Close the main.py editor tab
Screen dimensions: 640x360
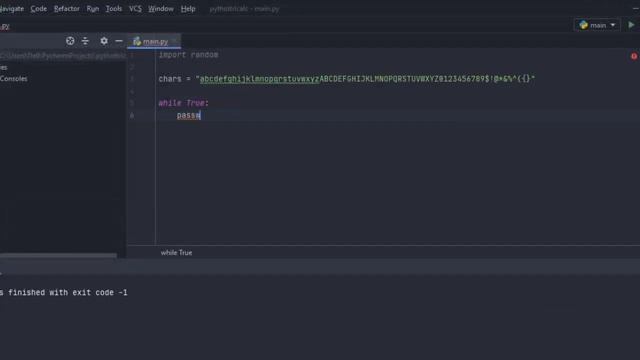point(175,41)
